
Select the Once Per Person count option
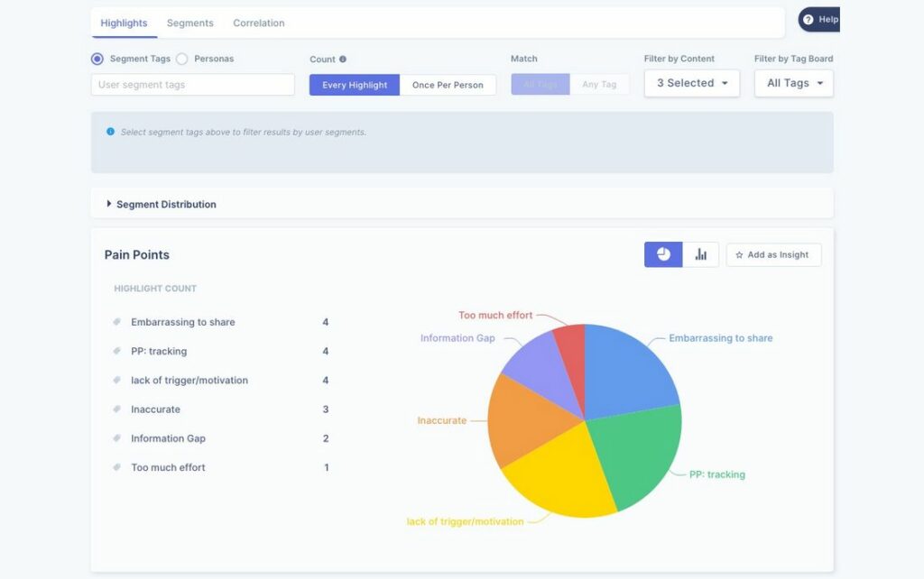(449, 83)
